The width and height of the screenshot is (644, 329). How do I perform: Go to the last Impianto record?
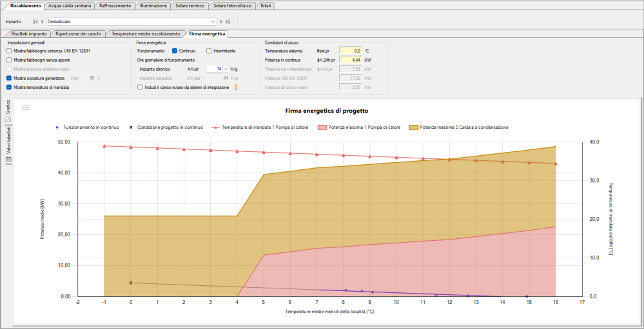pyautogui.click(x=228, y=21)
